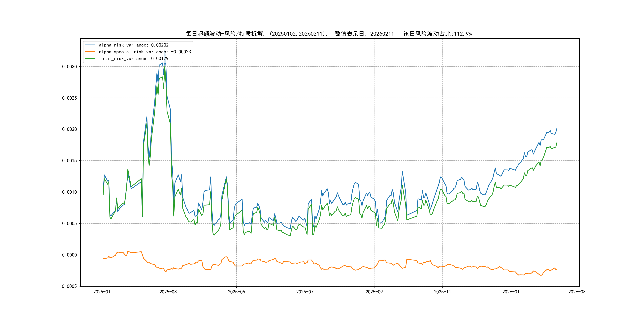Click the 0.0000 y-axis tick label

click(x=70, y=255)
